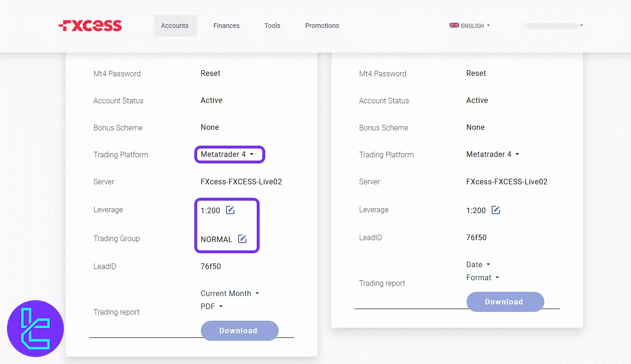This screenshot has width=631, height=364.
Task: Click Account Status label in left card
Action: (x=118, y=101)
